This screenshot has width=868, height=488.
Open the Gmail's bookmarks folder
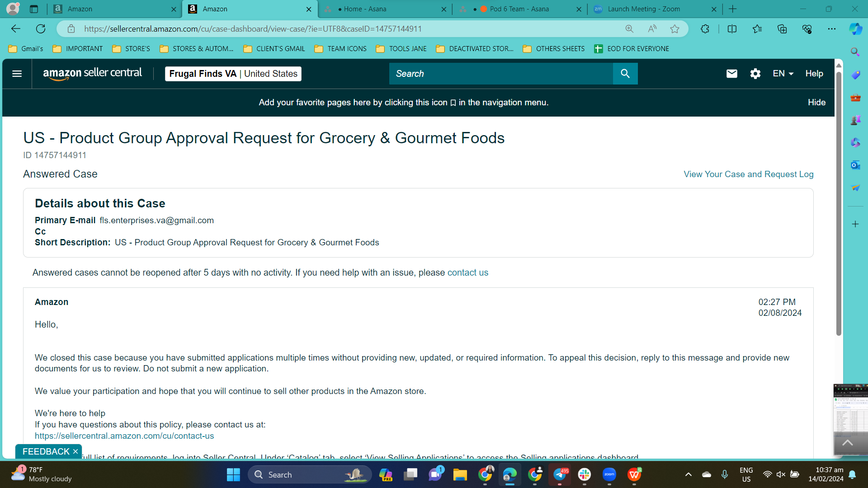tap(26, 49)
